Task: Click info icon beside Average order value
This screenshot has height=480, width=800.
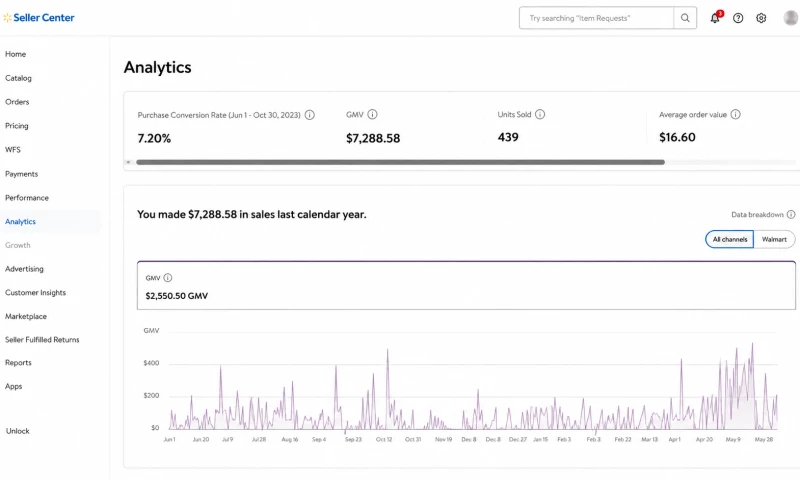Action: coord(735,114)
